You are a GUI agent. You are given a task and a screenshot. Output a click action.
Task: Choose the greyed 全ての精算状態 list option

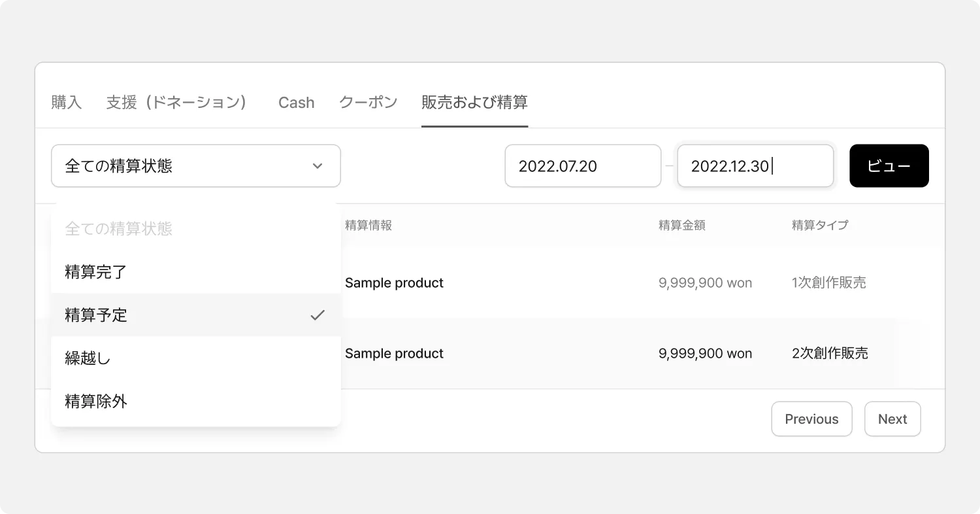pos(118,229)
